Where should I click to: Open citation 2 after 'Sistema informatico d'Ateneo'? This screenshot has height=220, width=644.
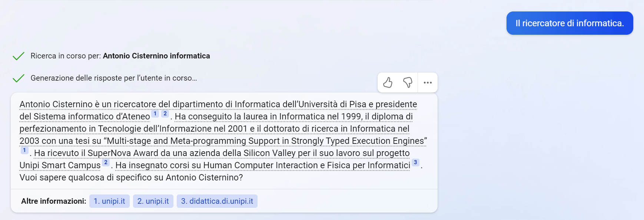[x=165, y=114]
